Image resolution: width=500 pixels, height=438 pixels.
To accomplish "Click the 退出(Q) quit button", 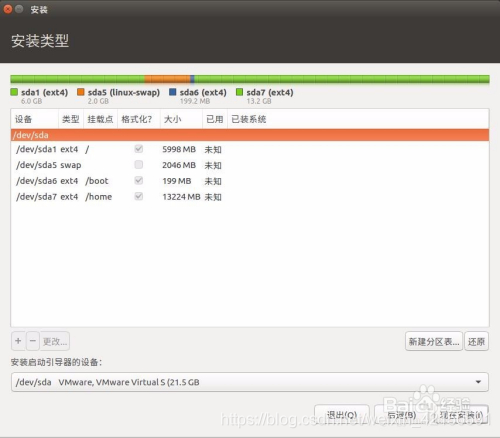I will pyautogui.click(x=342, y=415).
